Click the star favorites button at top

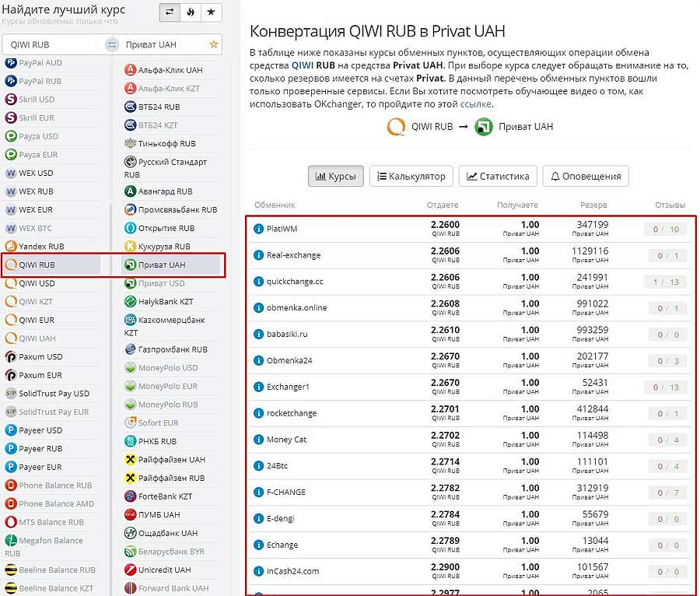point(211,12)
